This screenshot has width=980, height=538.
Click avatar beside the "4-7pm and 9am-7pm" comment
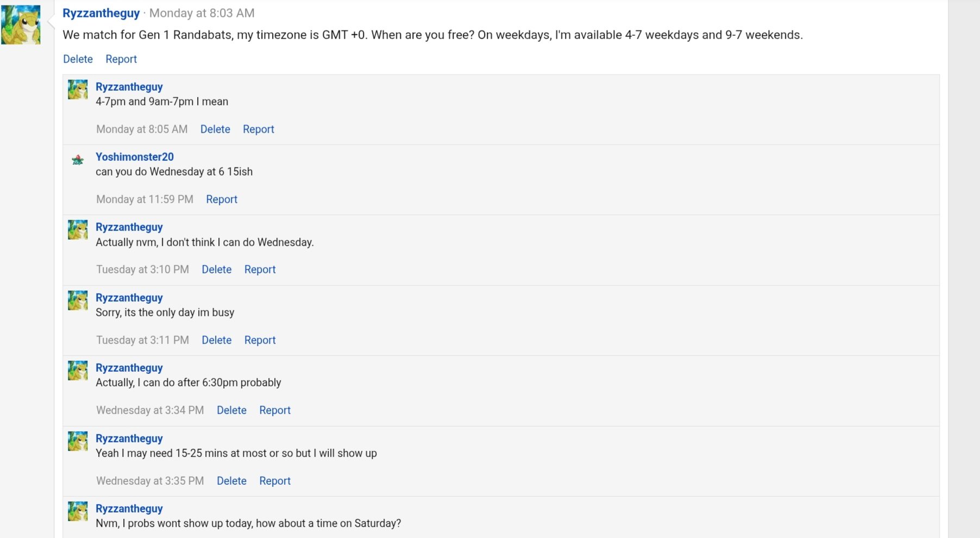coord(78,90)
